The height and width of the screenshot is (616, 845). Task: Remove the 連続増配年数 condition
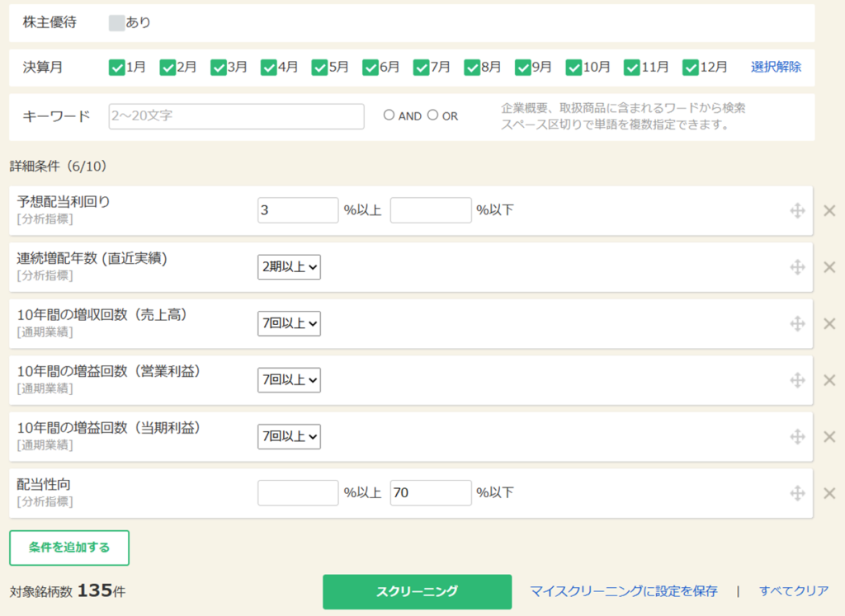(x=829, y=267)
